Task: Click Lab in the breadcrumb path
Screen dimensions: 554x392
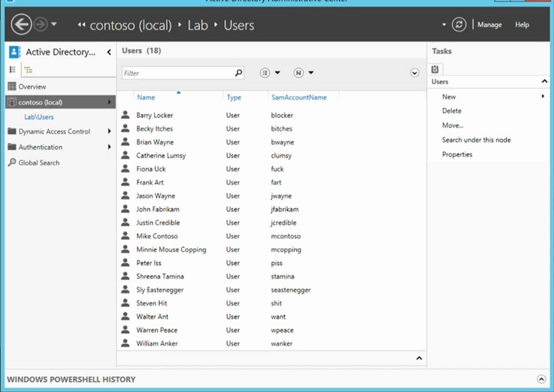Action: (x=197, y=25)
